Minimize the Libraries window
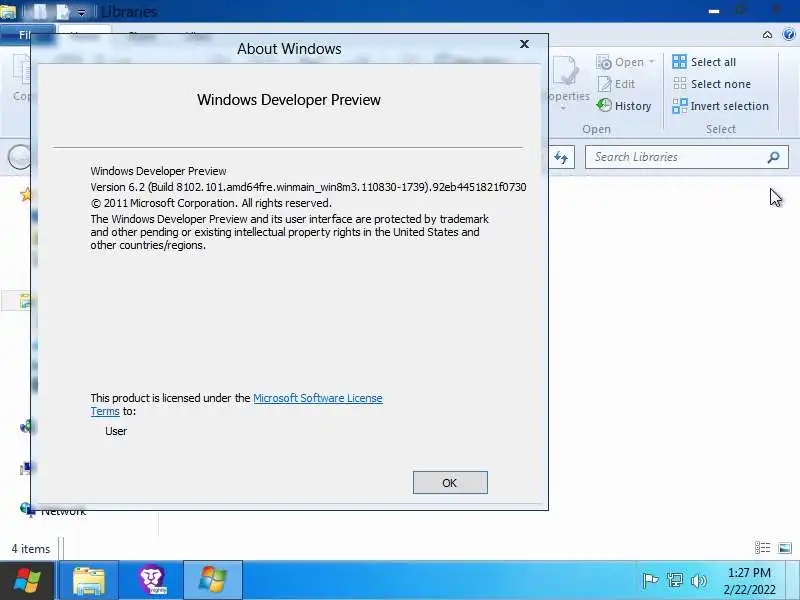This screenshot has height=600, width=800. point(714,11)
